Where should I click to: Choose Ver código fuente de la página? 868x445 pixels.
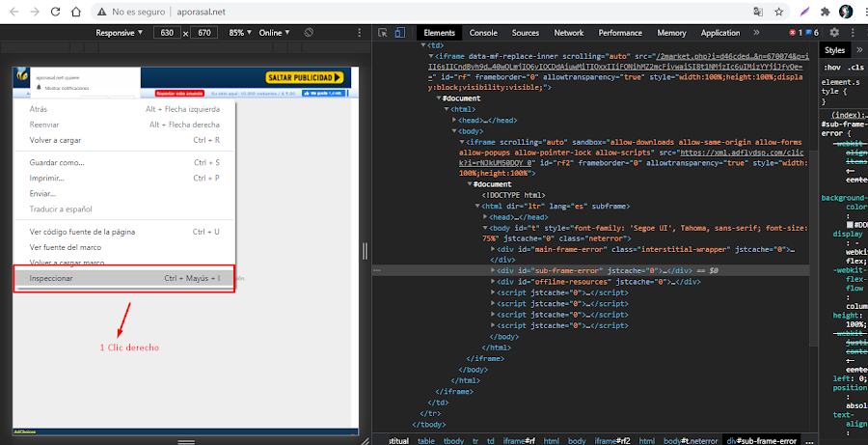pos(124,232)
